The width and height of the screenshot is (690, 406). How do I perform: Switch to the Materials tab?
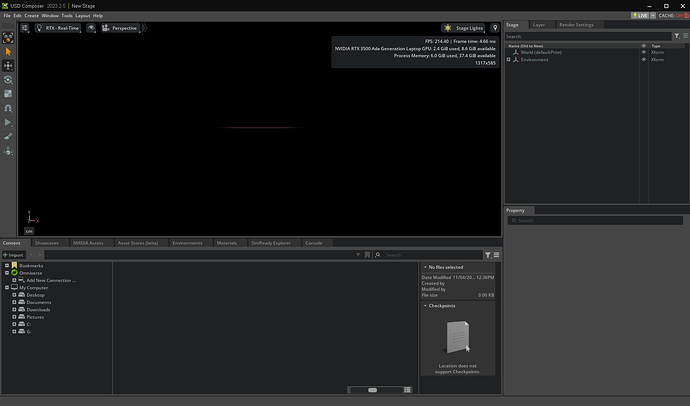[x=227, y=243]
